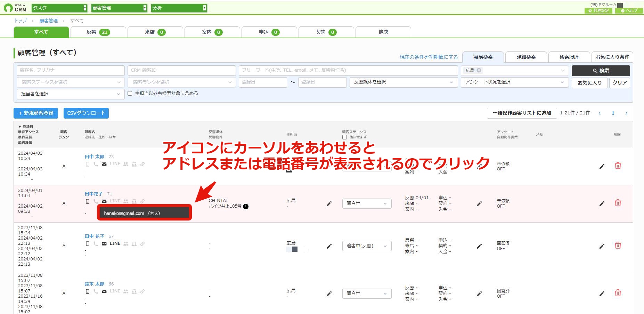Edit the assignee pencil icon in 田中花子 71's row
644x314 pixels.
coord(329,203)
